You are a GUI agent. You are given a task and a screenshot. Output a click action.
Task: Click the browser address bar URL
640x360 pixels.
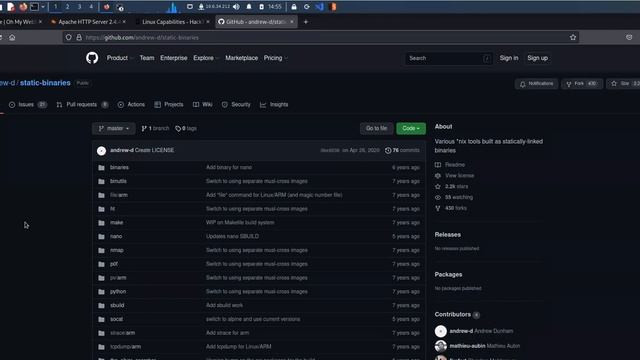(142, 38)
